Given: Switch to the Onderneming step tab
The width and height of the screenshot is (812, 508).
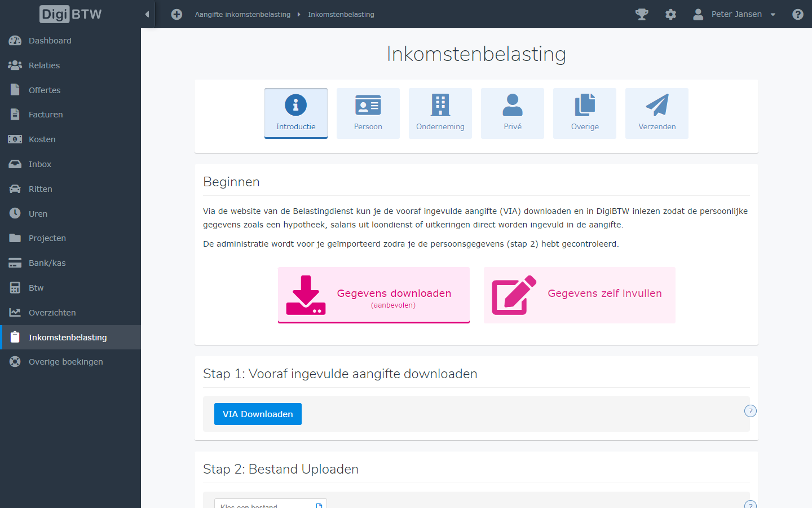Looking at the screenshot, I should 440,113.
